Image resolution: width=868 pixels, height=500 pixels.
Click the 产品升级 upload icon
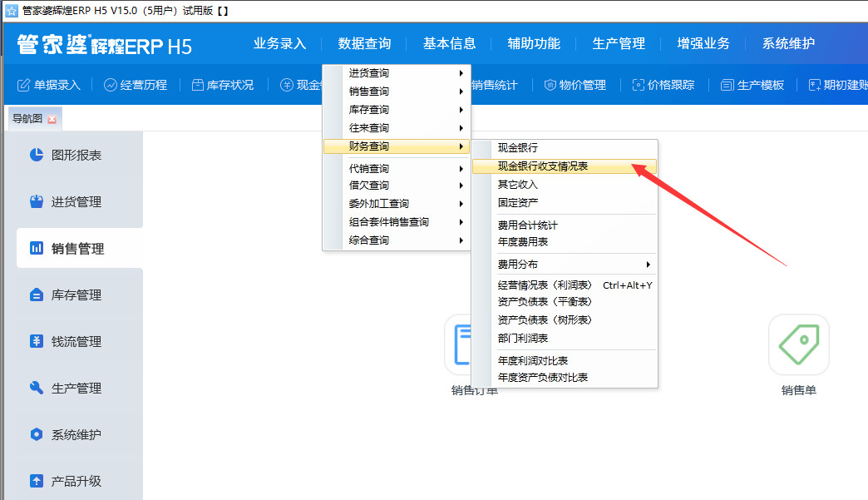point(37,481)
